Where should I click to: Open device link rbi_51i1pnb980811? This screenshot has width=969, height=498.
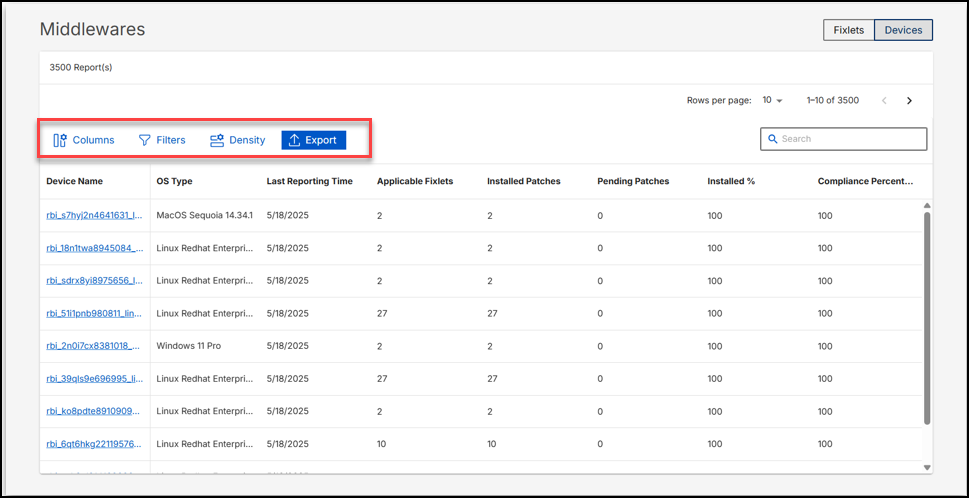[x=95, y=313]
